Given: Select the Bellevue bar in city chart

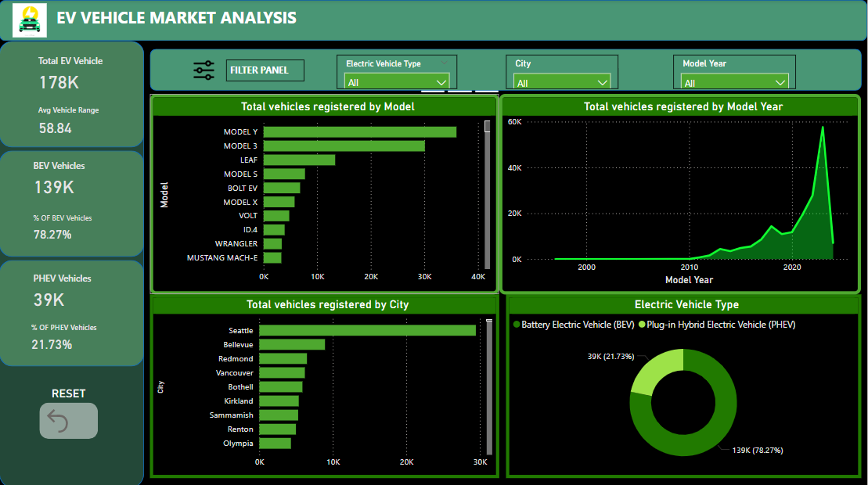Looking at the screenshot, I should 291,345.
